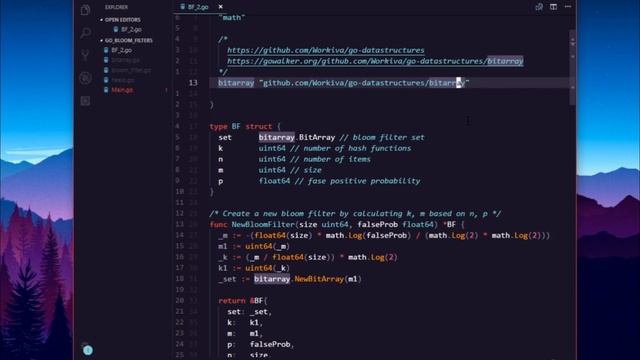Image resolution: width=640 pixels, height=360 pixels.
Task: Click 'bitarray.NewBitArray(m1)' call
Action: pos(308,279)
